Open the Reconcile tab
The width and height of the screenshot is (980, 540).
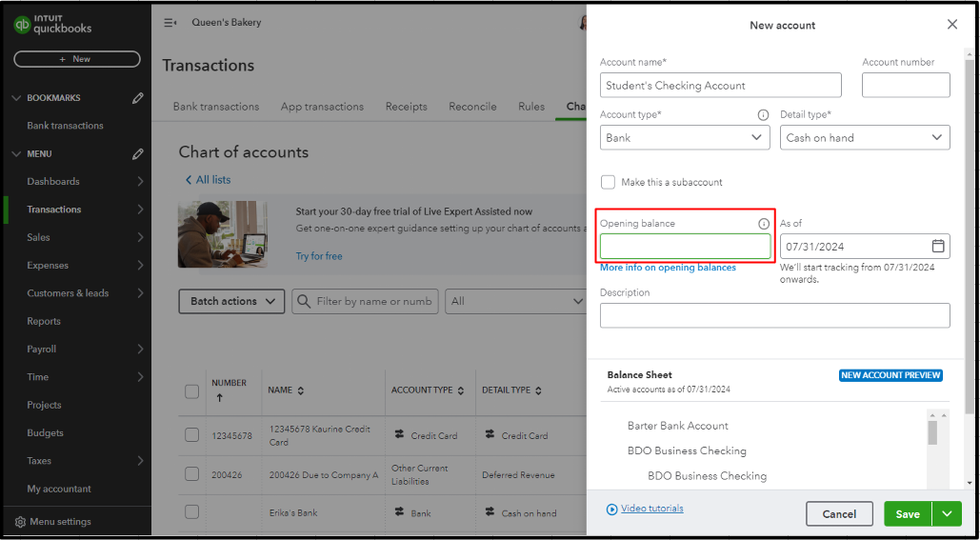click(x=472, y=107)
